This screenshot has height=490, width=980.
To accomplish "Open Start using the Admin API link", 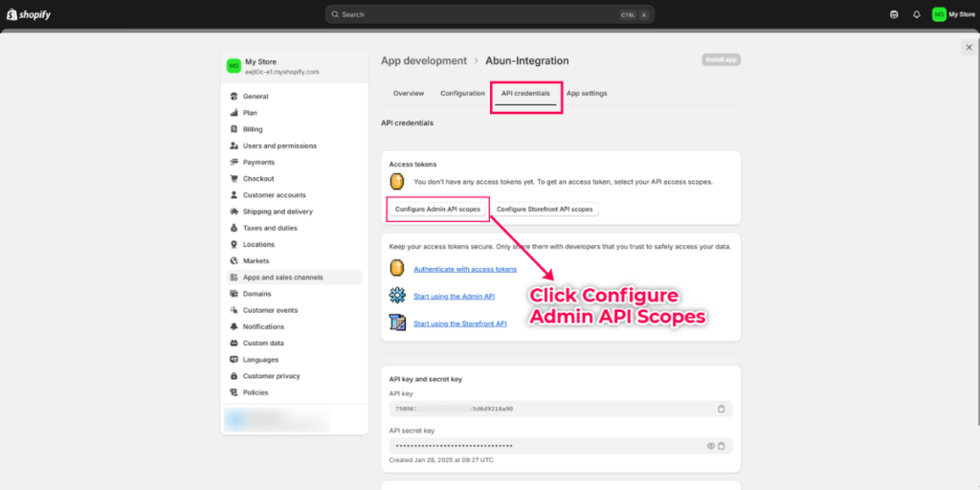I will (455, 297).
